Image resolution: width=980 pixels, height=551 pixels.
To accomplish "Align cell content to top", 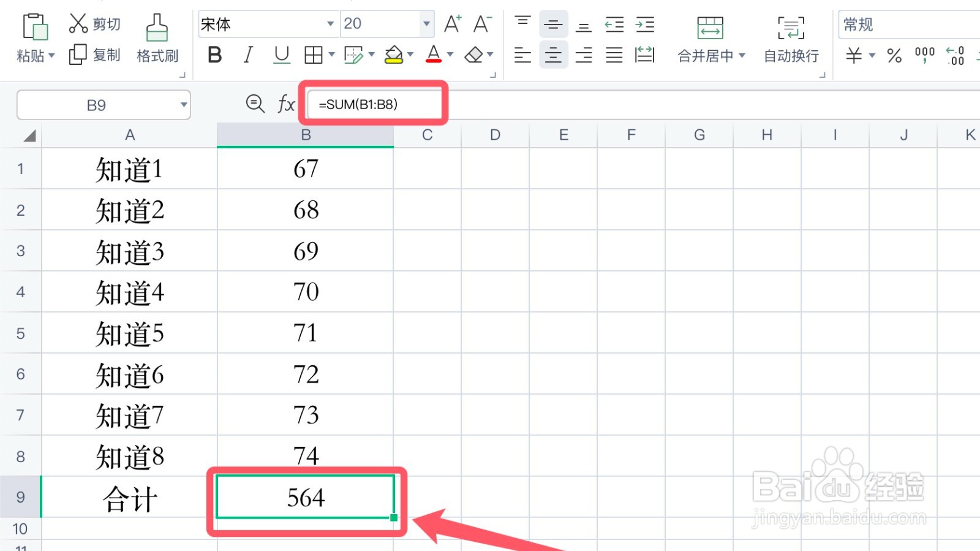I will point(522,24).
